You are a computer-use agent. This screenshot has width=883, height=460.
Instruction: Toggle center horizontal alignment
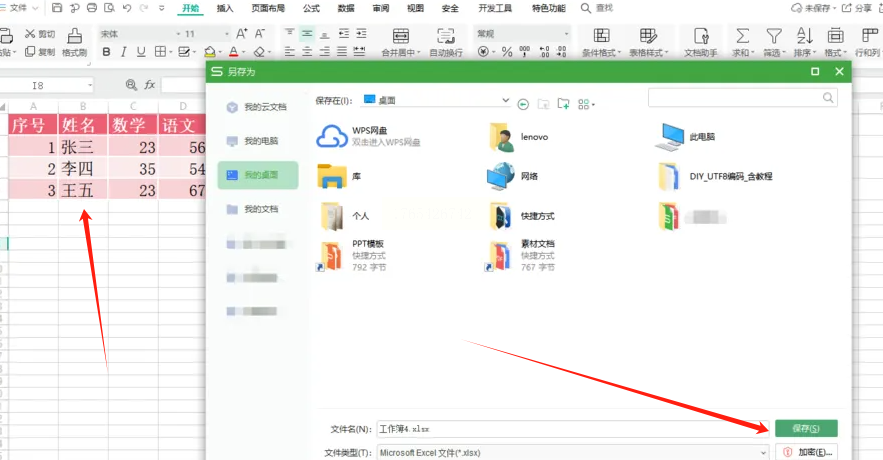tap(307, 52)
